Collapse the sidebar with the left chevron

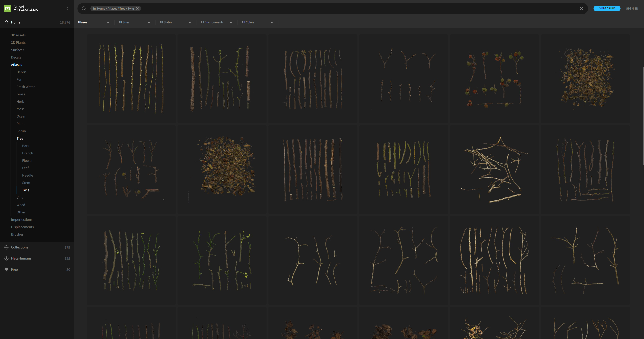coord(67,9)
